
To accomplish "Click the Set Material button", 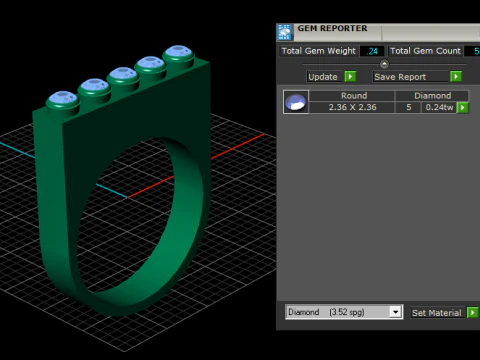I will 437,313.
